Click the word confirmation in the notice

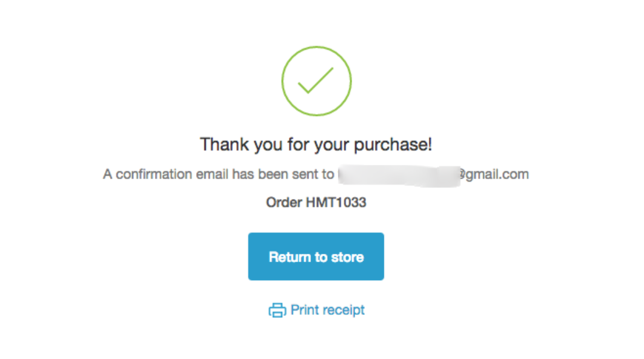[154, 174]
